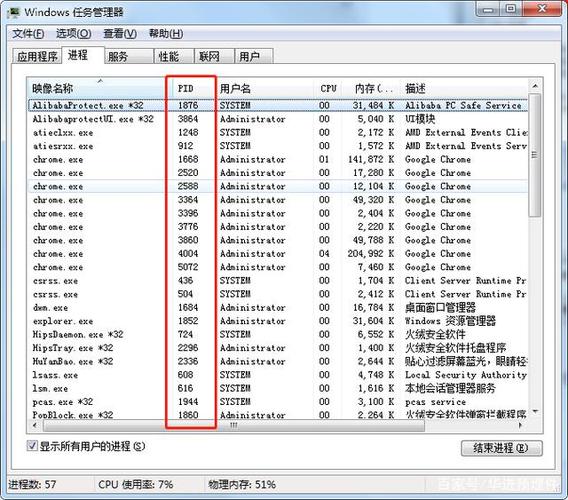Select chrome.exe with PID 4004
This screenshot has height=500, width=568.
pos(278,254)
